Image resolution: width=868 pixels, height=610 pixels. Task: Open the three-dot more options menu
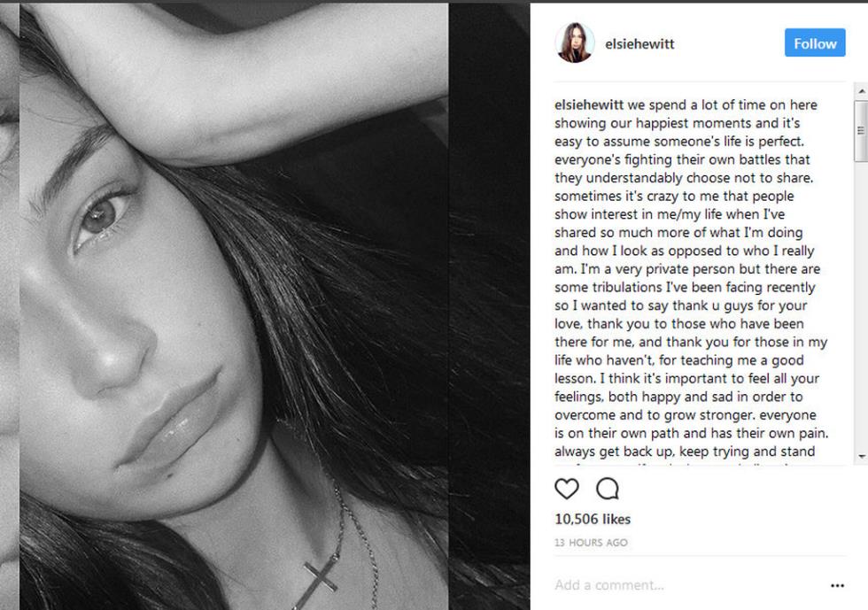pyautogui.click(x=837, y=585)
